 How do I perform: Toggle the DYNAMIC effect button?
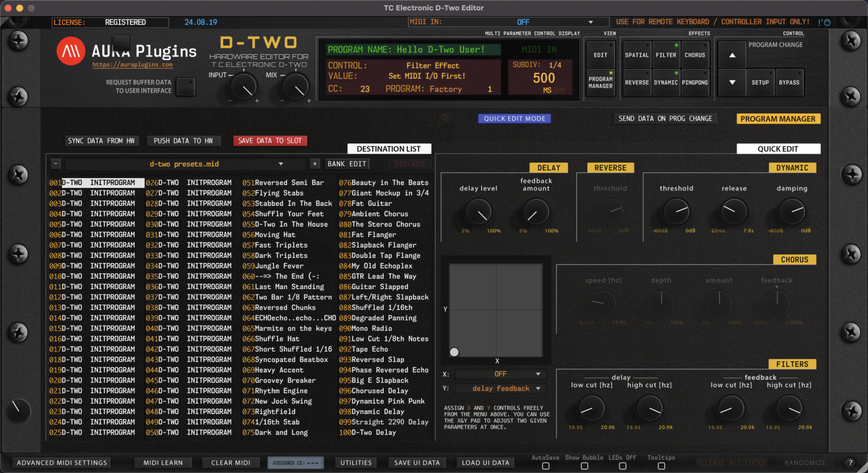point(666,82)
